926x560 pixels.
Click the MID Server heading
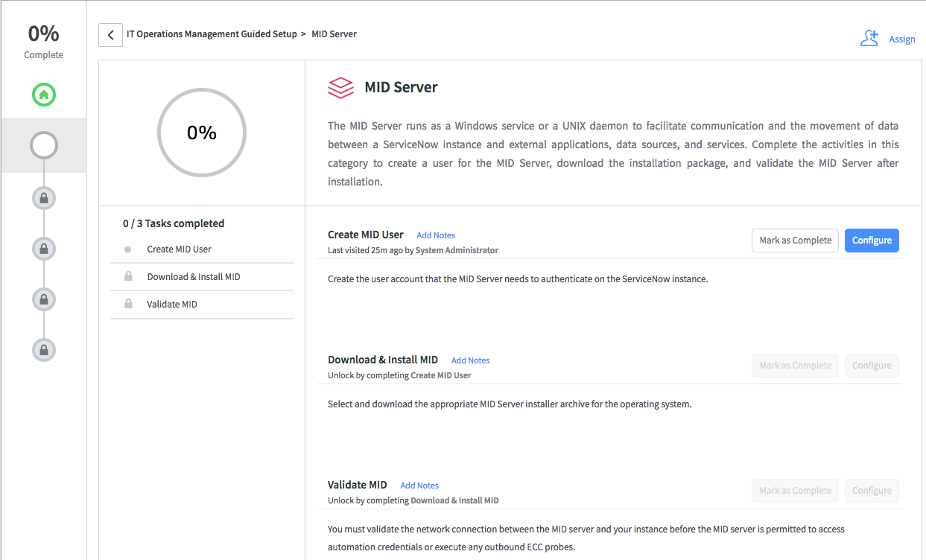401,87
